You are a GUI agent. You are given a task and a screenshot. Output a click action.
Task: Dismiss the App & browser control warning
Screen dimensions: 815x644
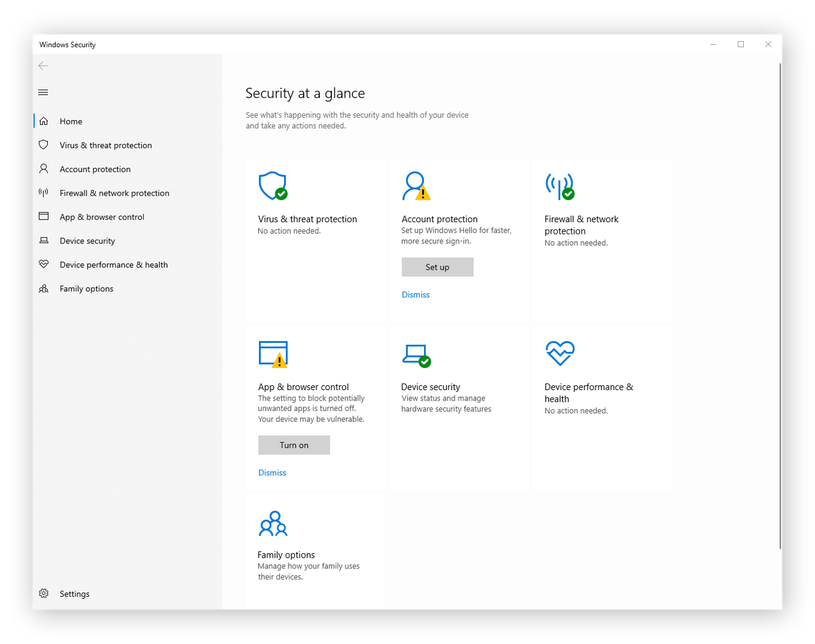272,472
